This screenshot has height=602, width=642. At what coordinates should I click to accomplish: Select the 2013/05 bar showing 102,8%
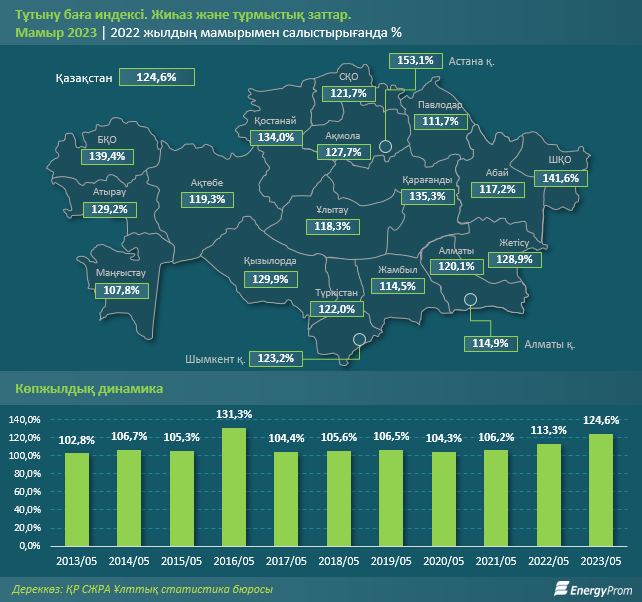tap(76, 499)
